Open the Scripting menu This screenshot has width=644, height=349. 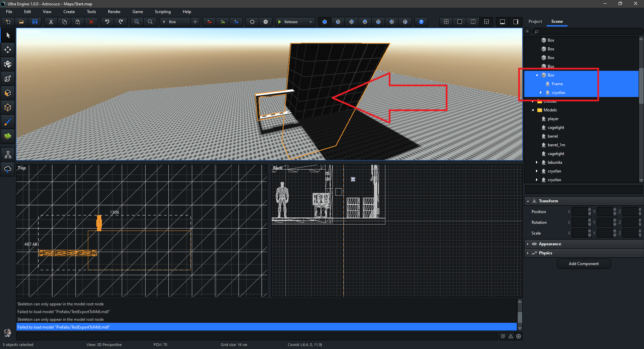[x=162, y=12]
